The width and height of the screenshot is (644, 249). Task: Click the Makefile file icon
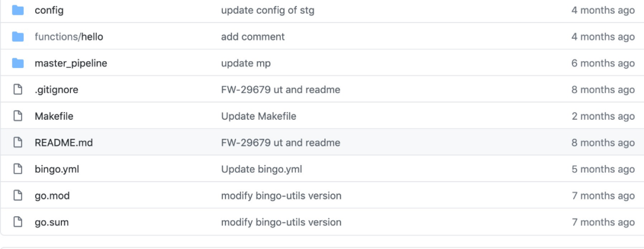(18, 116)
